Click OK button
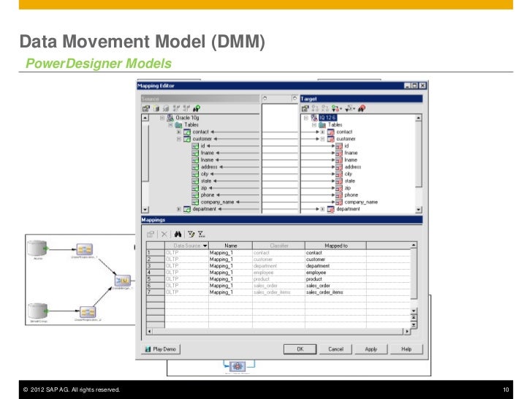This screenshot has width=532, height=399. [x=300, y=349]
